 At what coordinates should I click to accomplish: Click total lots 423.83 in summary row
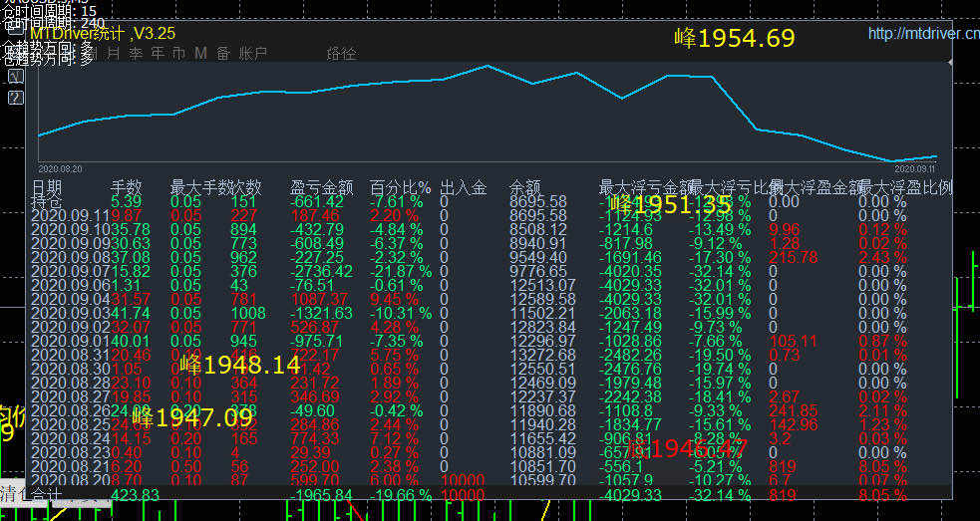(x=135, y=495)
